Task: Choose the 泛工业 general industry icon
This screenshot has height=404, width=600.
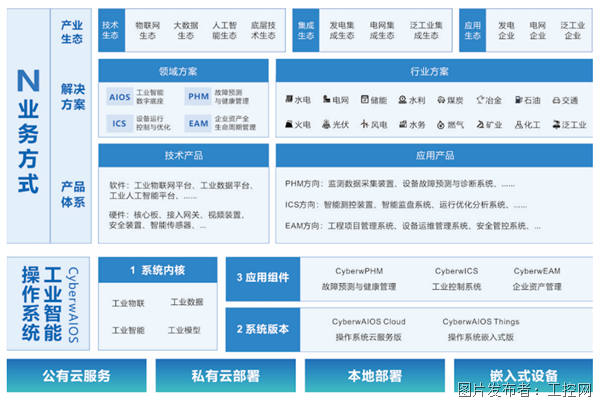Action: (x=556, y=124)
